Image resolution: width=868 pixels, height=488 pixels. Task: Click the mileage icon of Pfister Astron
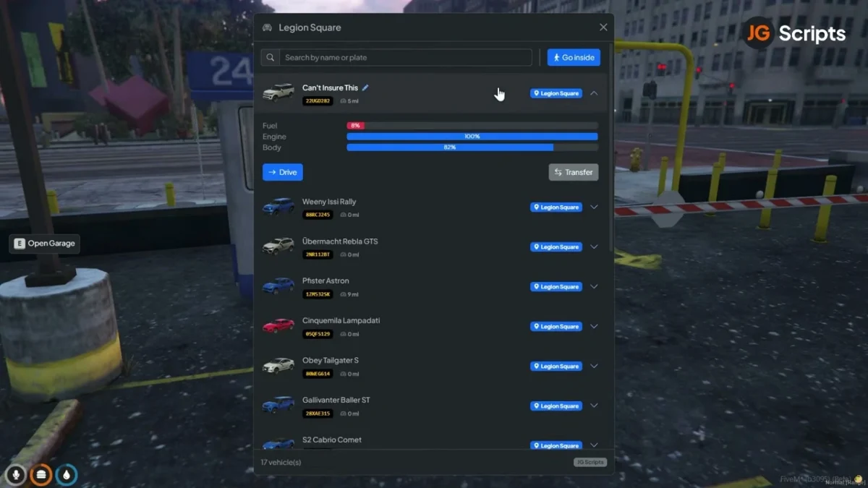pos(344,294)
